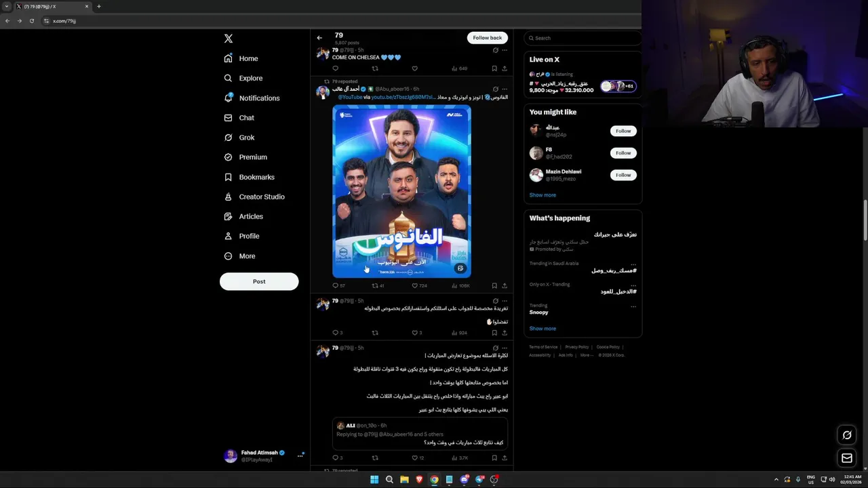The image size is (868, 488).
Task: Open the quoted ALI @on_10o post
Action: pyautogui.click(x=420, y=434)
